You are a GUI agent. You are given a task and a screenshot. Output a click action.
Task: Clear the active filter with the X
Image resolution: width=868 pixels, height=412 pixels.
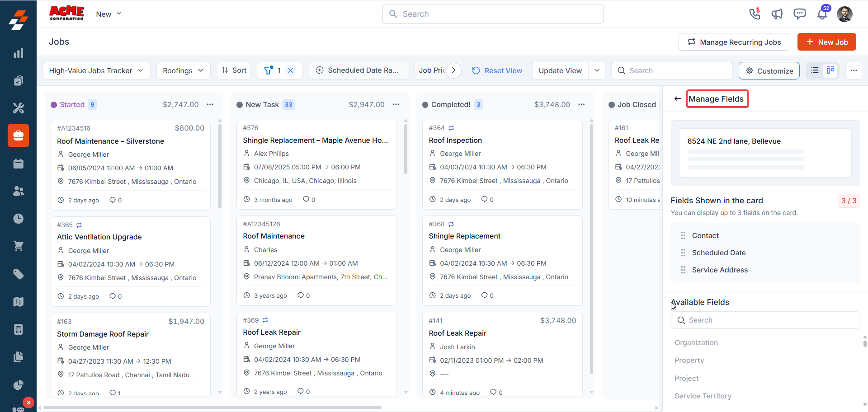(x=291, y=70)
